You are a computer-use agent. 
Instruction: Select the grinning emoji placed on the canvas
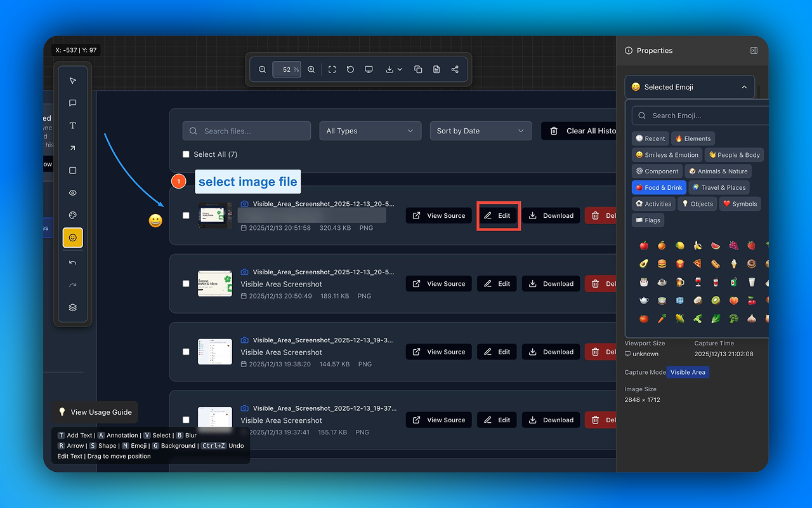(155, 220)
